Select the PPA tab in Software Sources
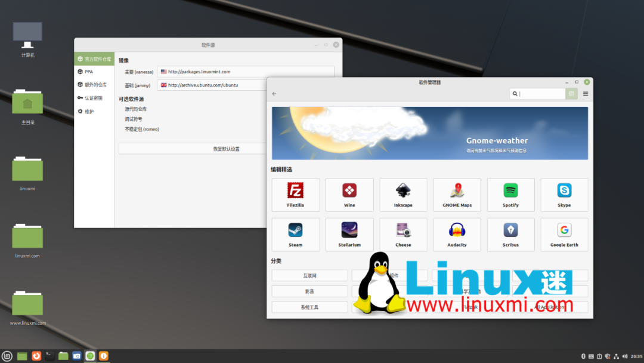Image resolution: width=644 pixels, height=363 pixels. (94, 72)
